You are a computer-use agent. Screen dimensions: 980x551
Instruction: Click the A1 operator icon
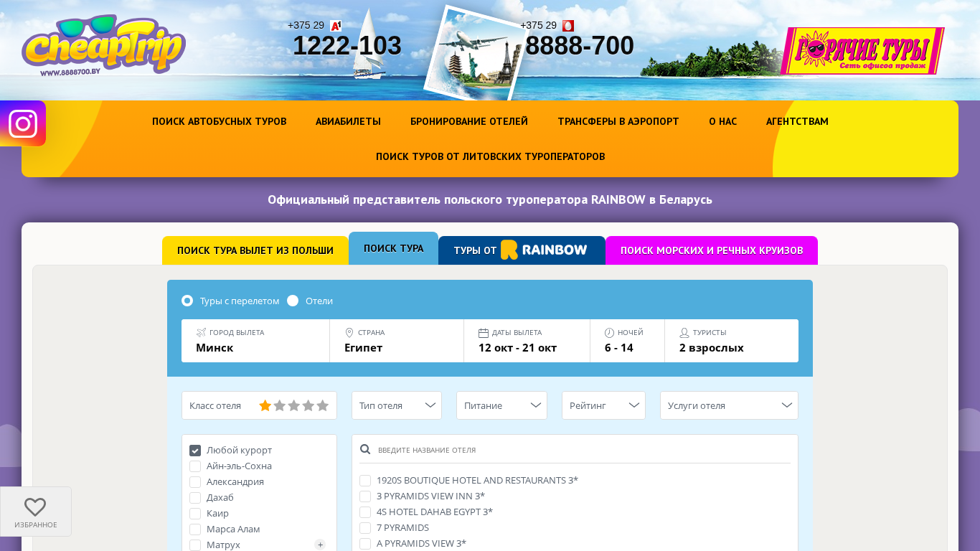336,26
